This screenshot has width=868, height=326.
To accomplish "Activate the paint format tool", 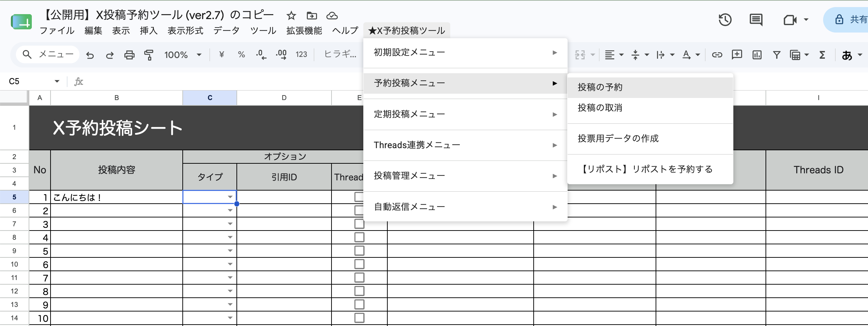I will pos(149,55).
